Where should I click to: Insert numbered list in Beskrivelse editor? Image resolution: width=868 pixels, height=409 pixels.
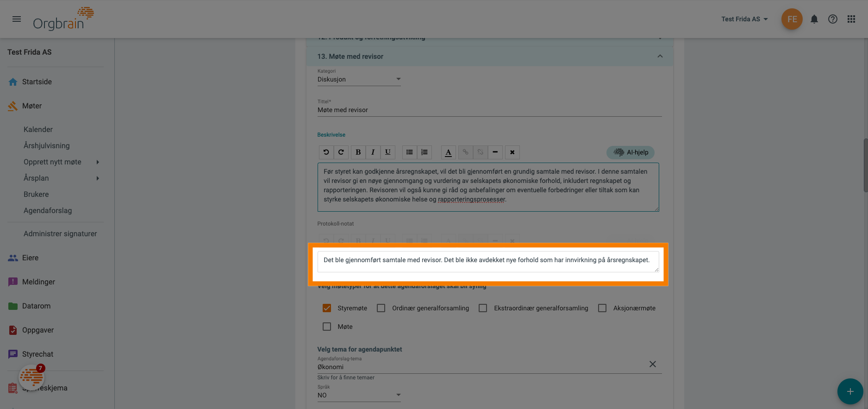pyautogui.click(x=425, y=152)
